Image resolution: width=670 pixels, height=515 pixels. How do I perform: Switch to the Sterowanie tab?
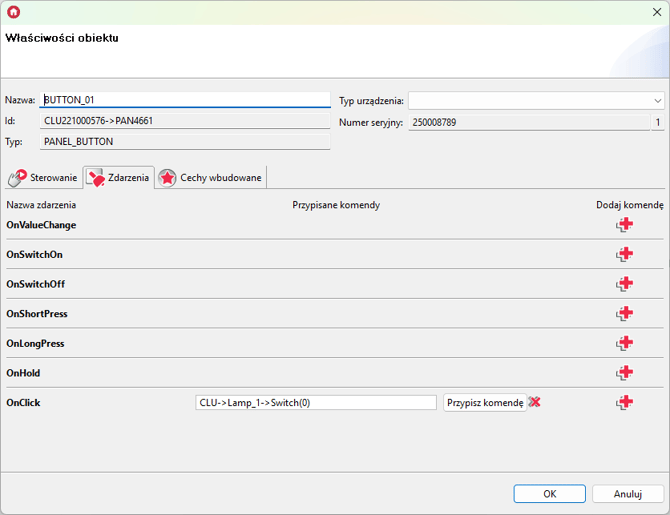coord(43,178)
